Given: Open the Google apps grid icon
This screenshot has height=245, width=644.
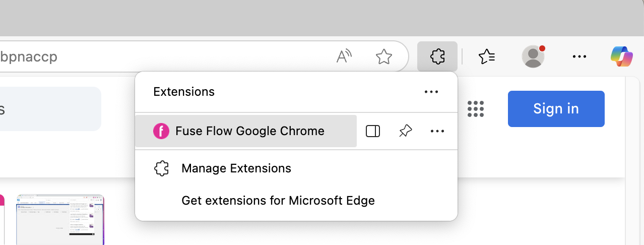Looking at the screenshot, I should tap(476, 109).
